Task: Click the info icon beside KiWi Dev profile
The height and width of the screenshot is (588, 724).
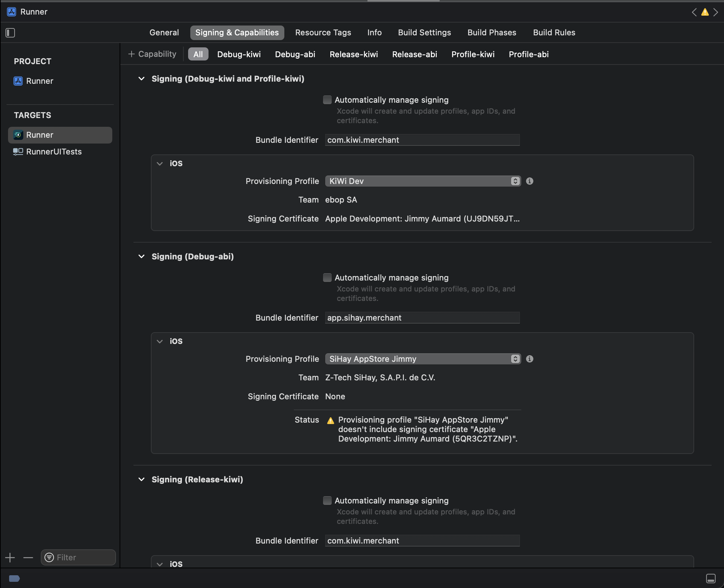Action: (530, 181)
